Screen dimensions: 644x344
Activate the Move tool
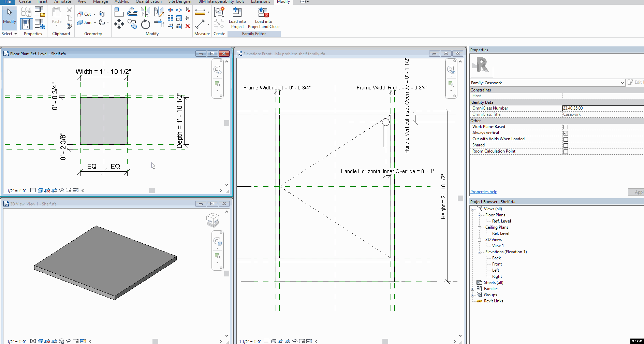click(119, 24)
